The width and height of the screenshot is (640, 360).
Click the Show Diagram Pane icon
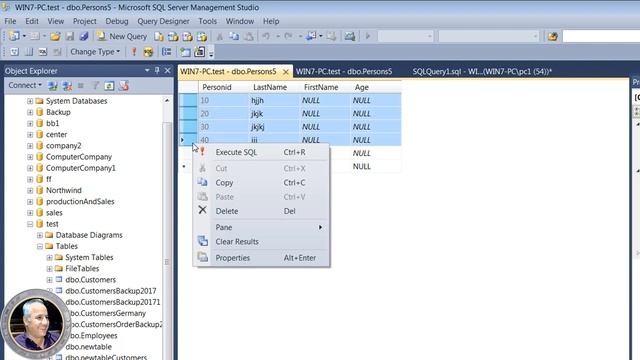tap(15, 52)
